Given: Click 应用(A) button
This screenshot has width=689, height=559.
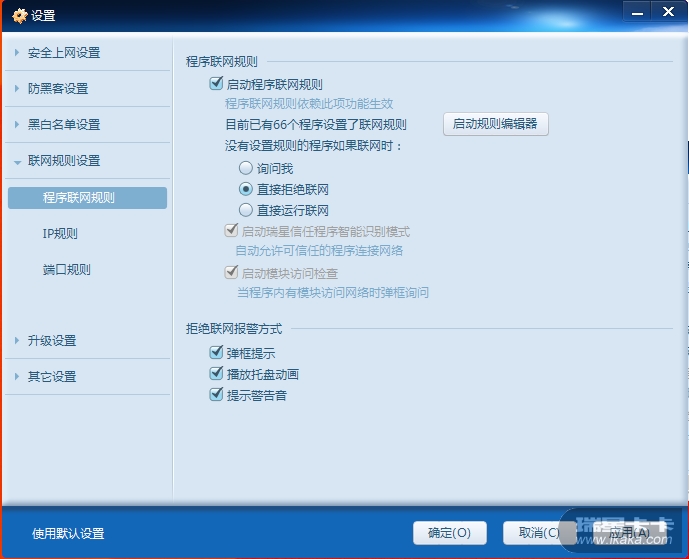Looking at the screenshot, I should click(630, 533).
